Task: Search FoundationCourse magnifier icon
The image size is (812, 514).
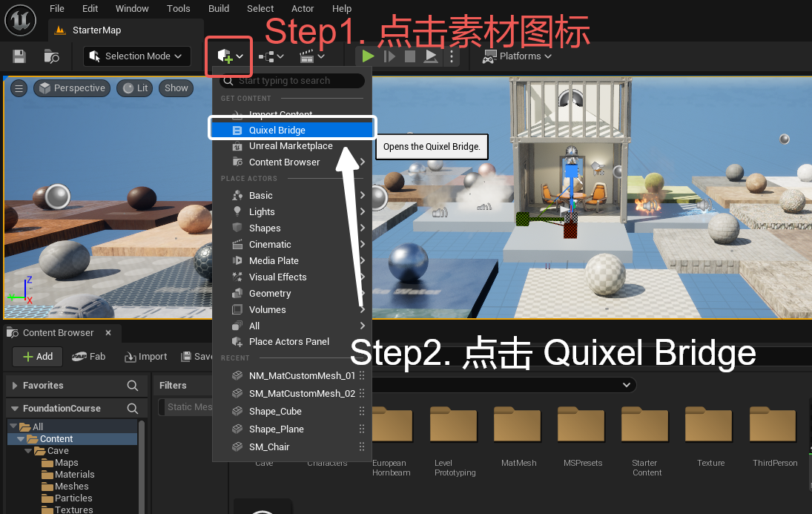Action: 133,408
